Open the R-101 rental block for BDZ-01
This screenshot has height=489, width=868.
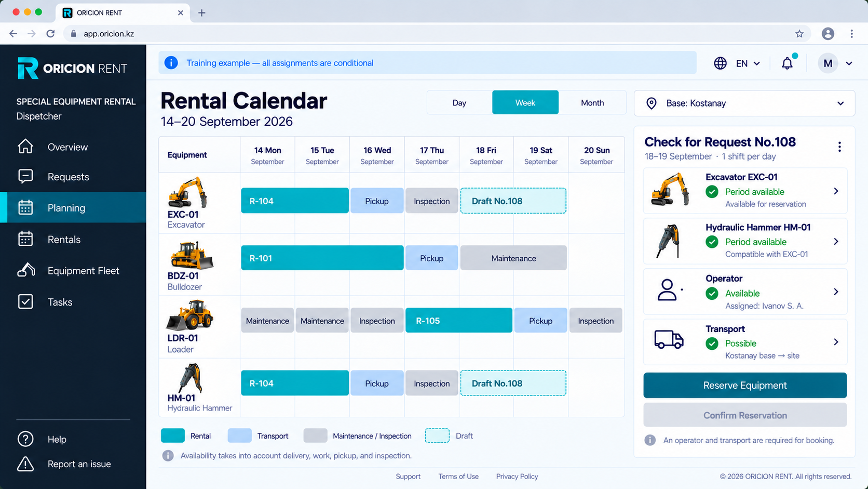click(322, 258)
